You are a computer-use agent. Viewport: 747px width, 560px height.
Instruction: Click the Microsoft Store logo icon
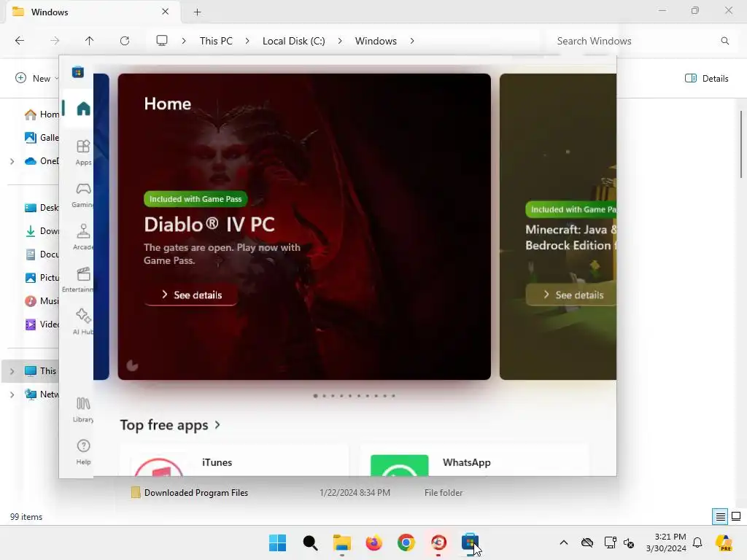tap(77, 72)
